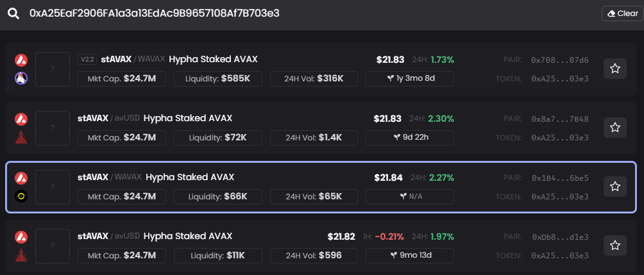Click the V2.2 version badge
Screen dimensions: 644x275
click(x=87, y=60)
